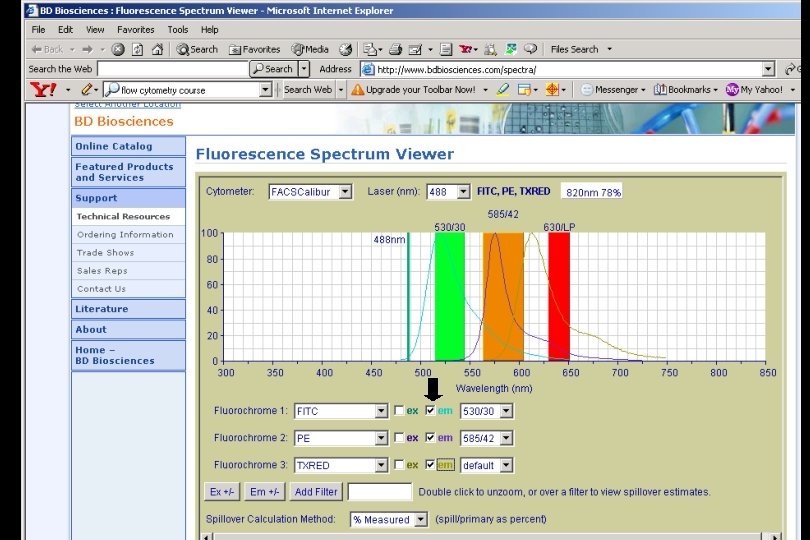The width and height of the screenshot is (810, 540).
Task: Open the Edit menu
Action: tap(65, 29)
